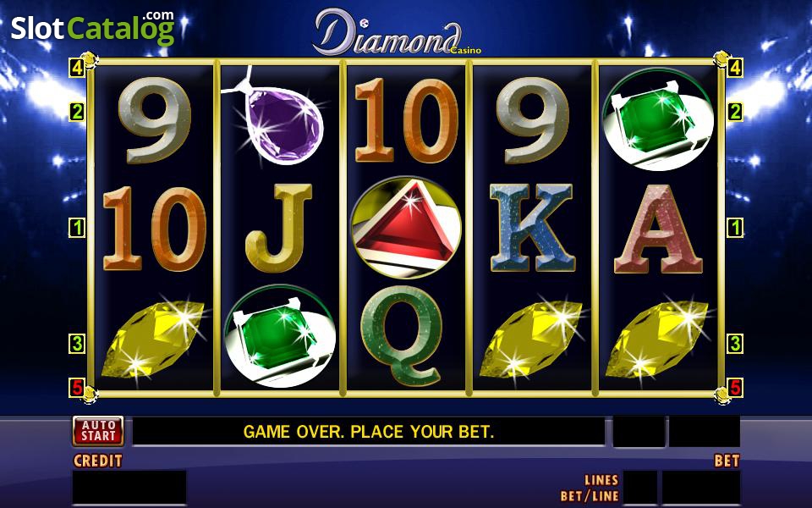Click the Diamond Casino title logo
Screen dimensions: 812x508
[396, 33]
